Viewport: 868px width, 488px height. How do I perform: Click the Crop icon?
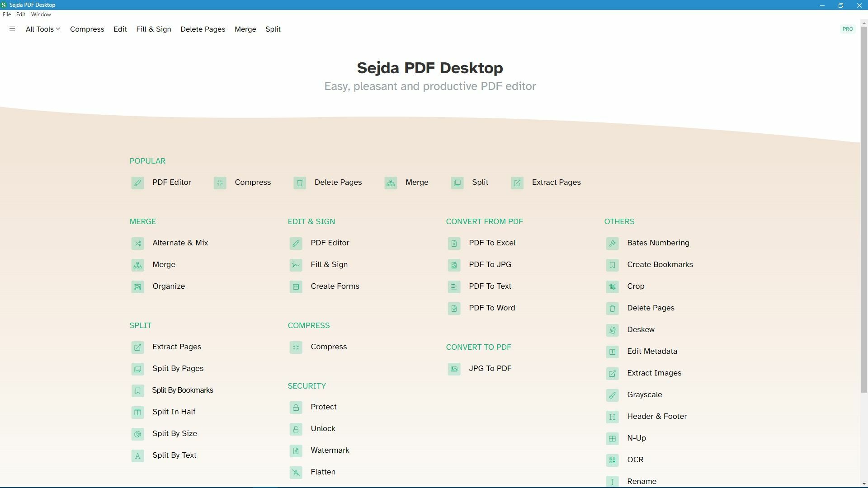pyautogui.click(x=613, y=287)
